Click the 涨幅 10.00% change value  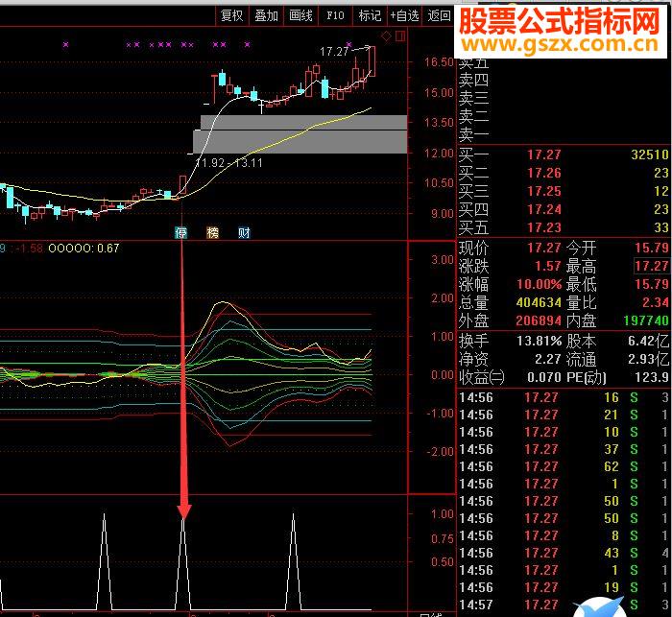540,284
